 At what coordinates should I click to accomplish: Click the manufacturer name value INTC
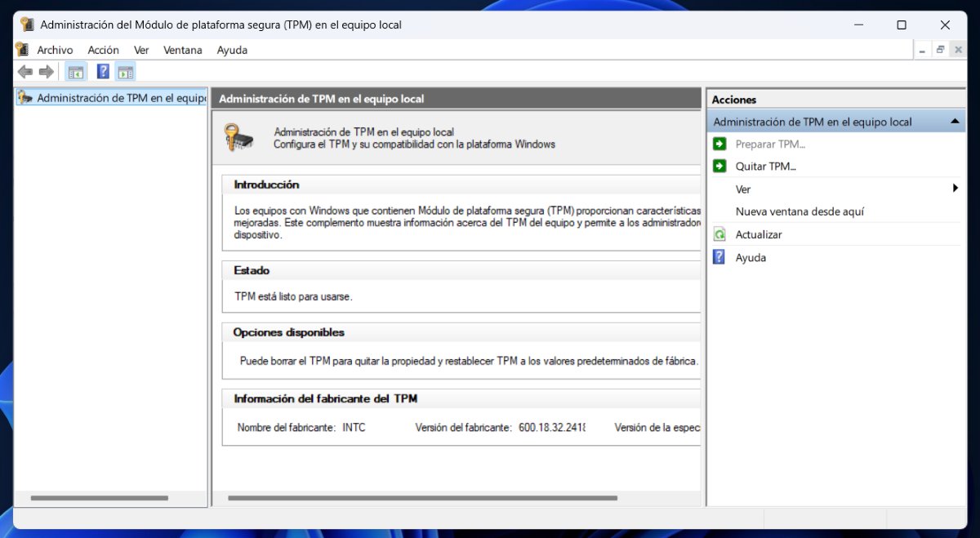(354, 427)
